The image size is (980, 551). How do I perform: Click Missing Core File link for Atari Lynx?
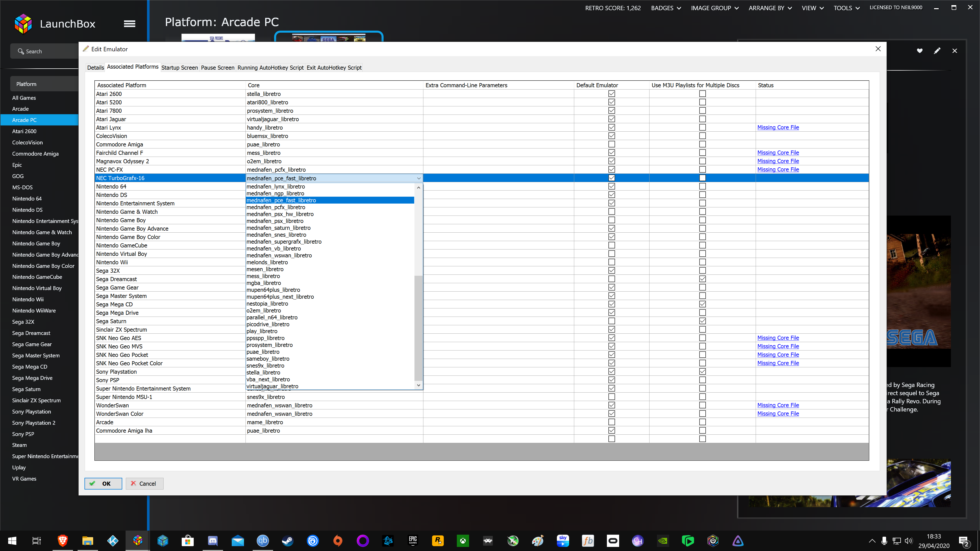(x=778, y=127)
